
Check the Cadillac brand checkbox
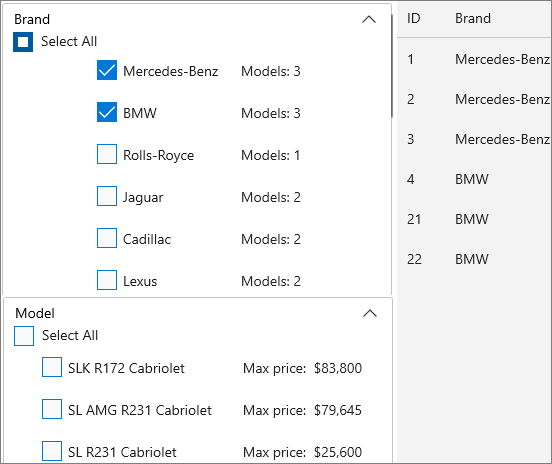(107, 238)
